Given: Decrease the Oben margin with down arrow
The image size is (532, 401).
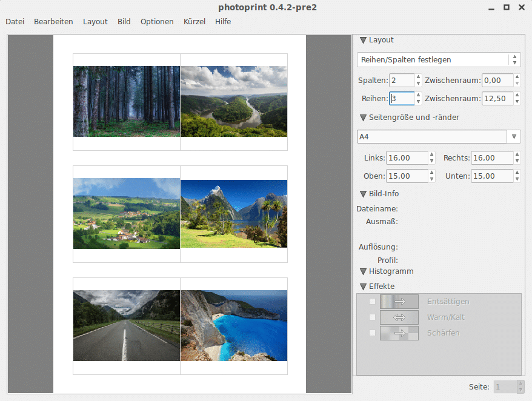Looking at the screenshot, I should click(431, 179).
